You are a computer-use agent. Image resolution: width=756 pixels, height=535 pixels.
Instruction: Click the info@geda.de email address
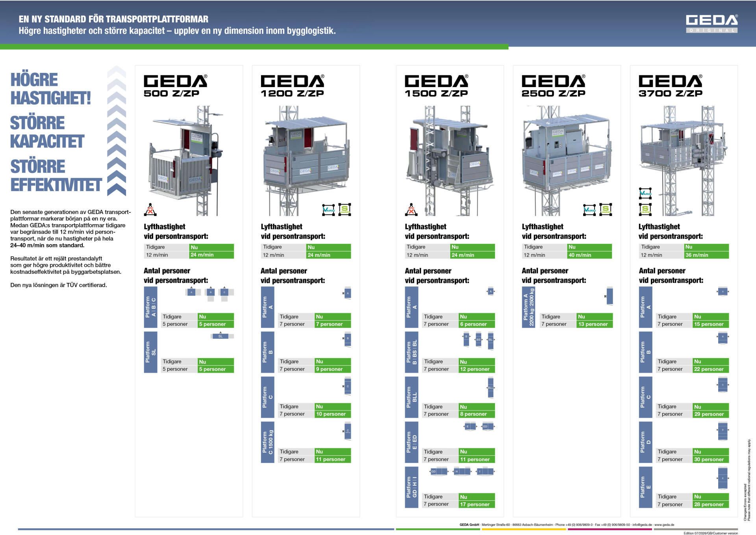click(642, 525)
